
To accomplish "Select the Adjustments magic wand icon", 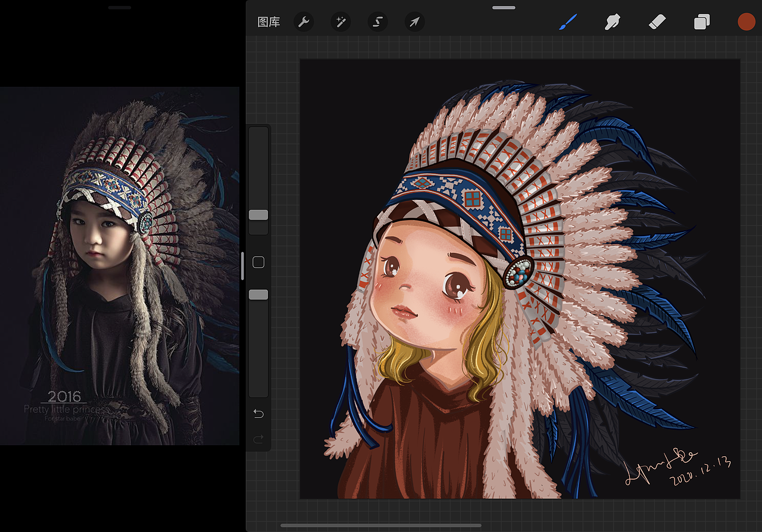I will coord(341,22).
